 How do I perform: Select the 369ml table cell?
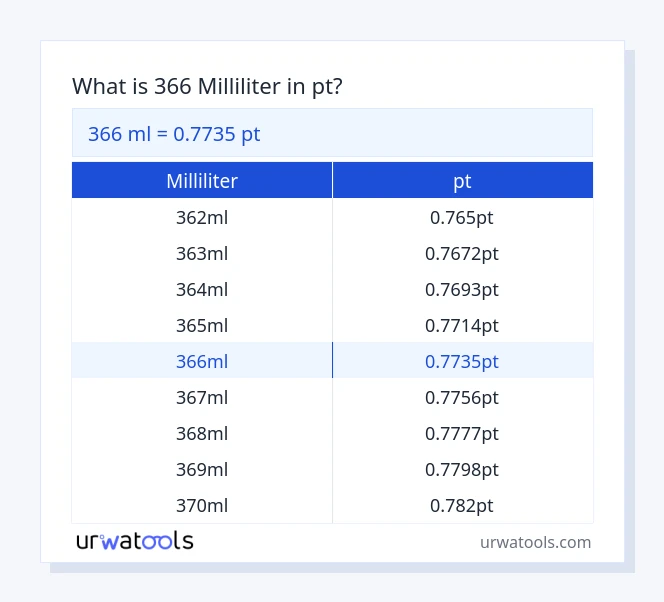(x=202, y=470)
